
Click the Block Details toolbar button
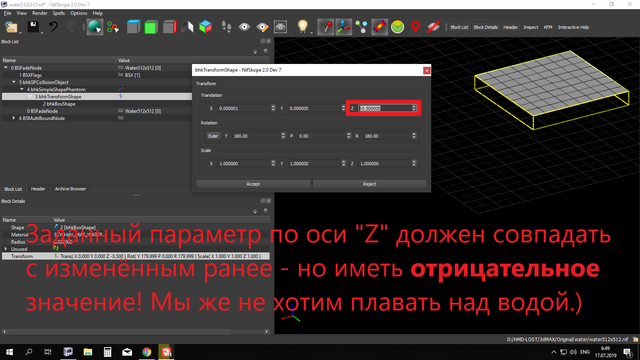coord(486,27)
